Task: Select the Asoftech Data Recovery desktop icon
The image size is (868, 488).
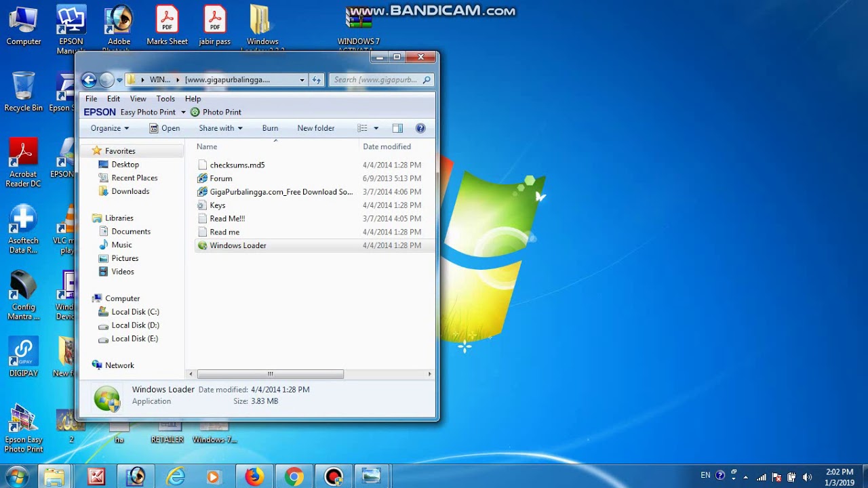Action: (23, 229)
